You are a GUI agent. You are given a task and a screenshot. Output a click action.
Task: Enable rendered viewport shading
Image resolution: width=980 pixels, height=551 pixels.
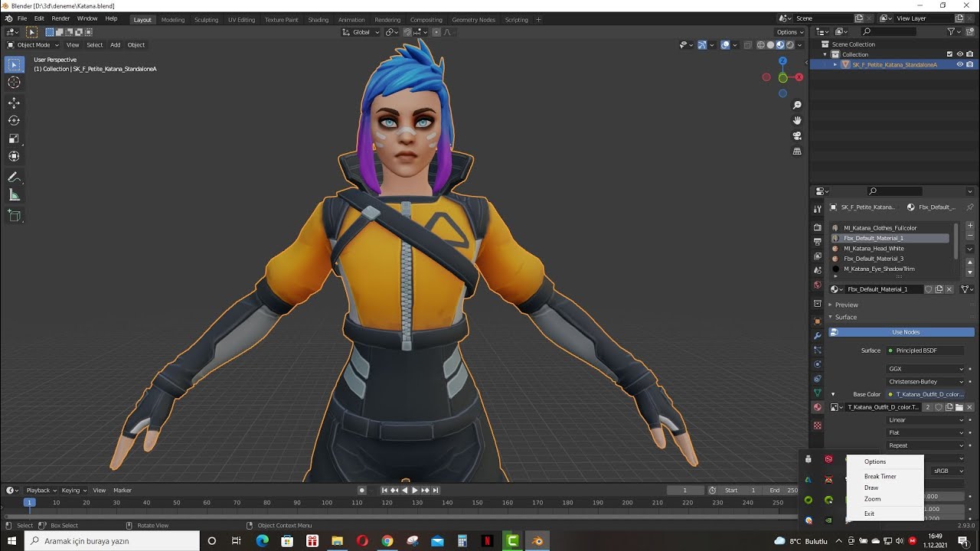click(789, 45)
